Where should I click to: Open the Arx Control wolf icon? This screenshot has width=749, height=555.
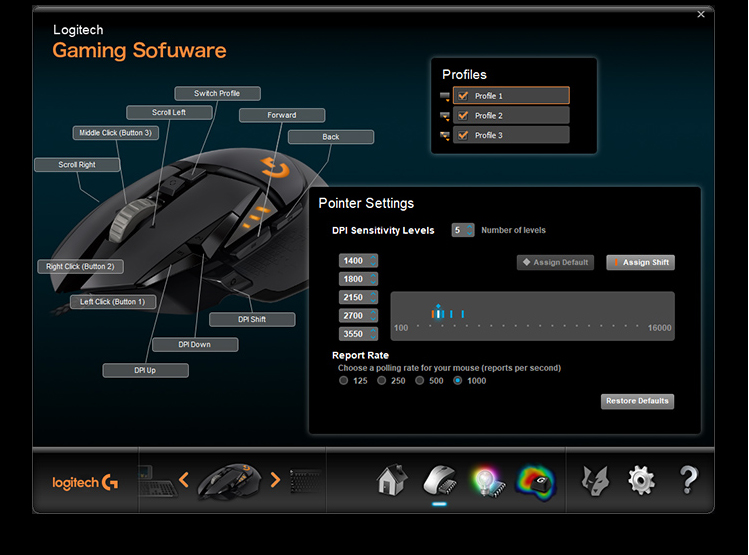tap(595, 480)
